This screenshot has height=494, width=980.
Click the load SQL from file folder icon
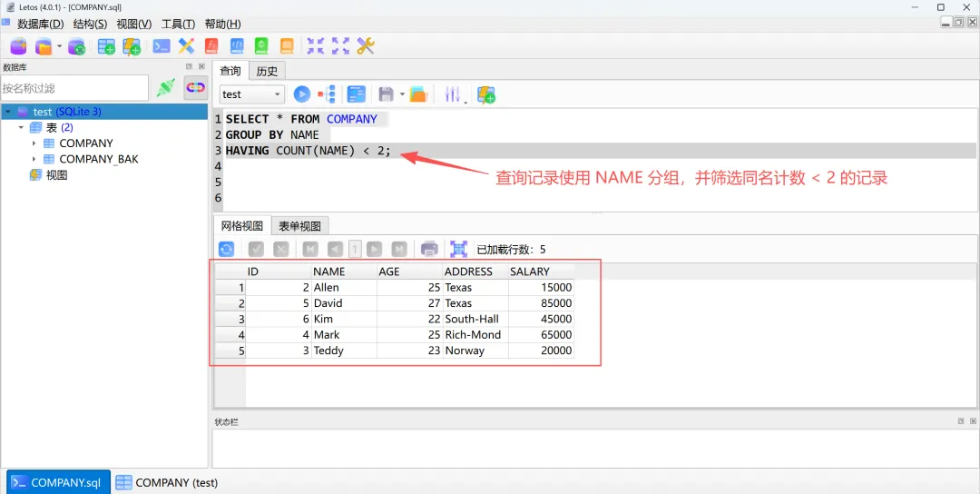click(418, 94)
